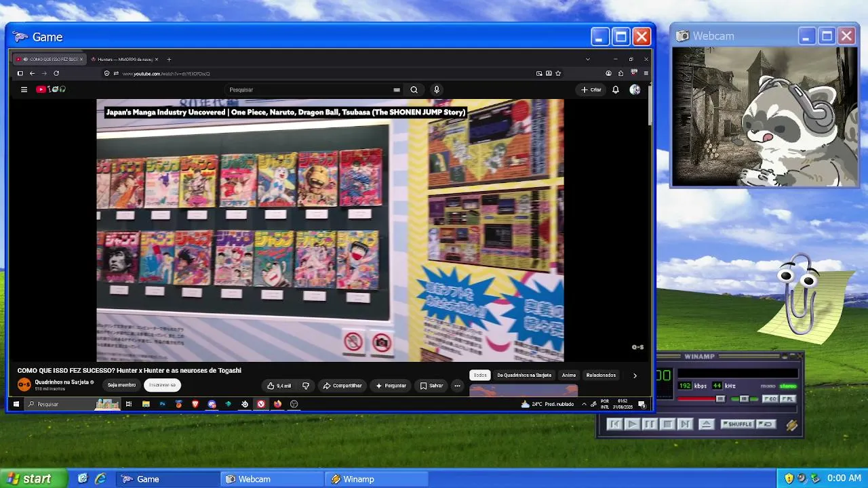The width and height of the screenshot is (868, 488).
Task: Click Winamp previous track button
Action: (x=614, y=424)
